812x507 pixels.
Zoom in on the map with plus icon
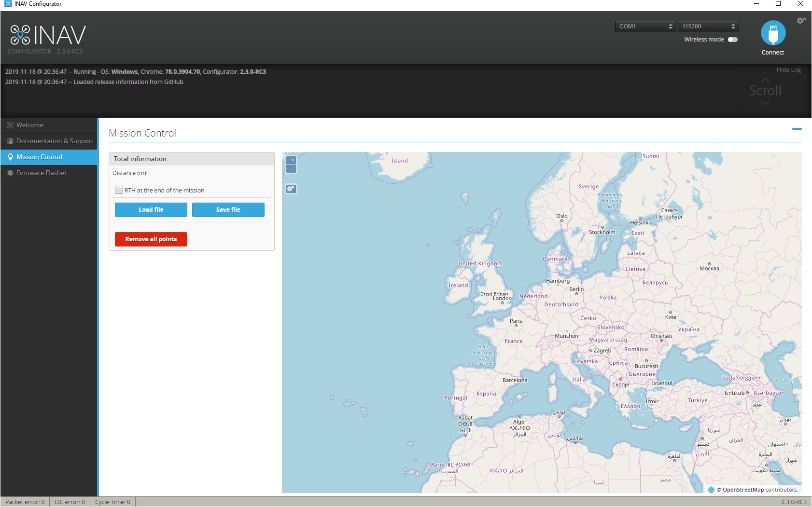point(292,159)
